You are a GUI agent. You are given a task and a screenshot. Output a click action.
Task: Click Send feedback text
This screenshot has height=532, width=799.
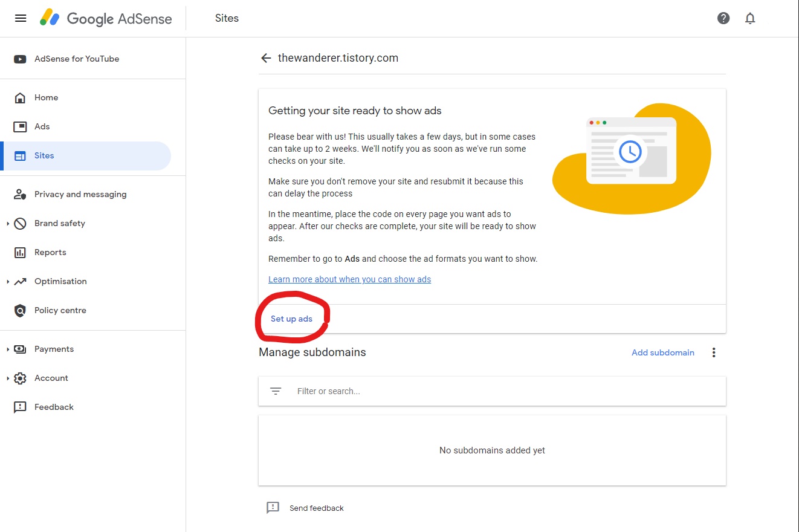(317, 508)
